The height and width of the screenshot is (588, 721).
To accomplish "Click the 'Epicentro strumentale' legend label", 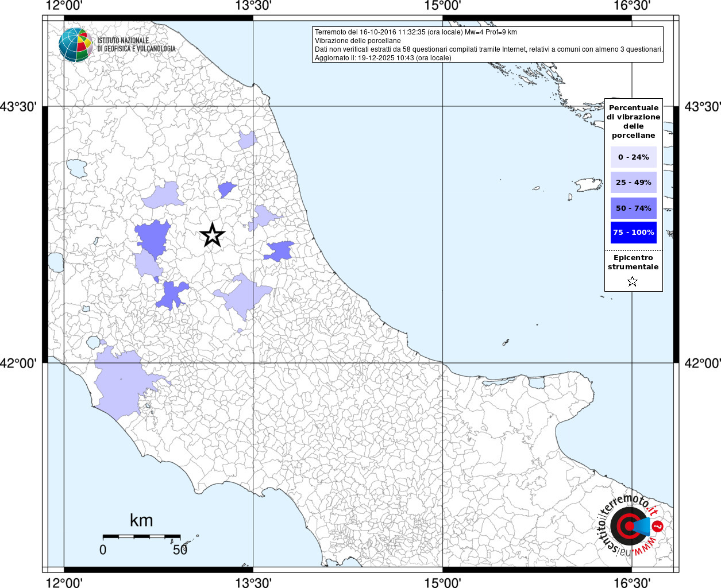I will pyautogui.click(x=633, y=262).
